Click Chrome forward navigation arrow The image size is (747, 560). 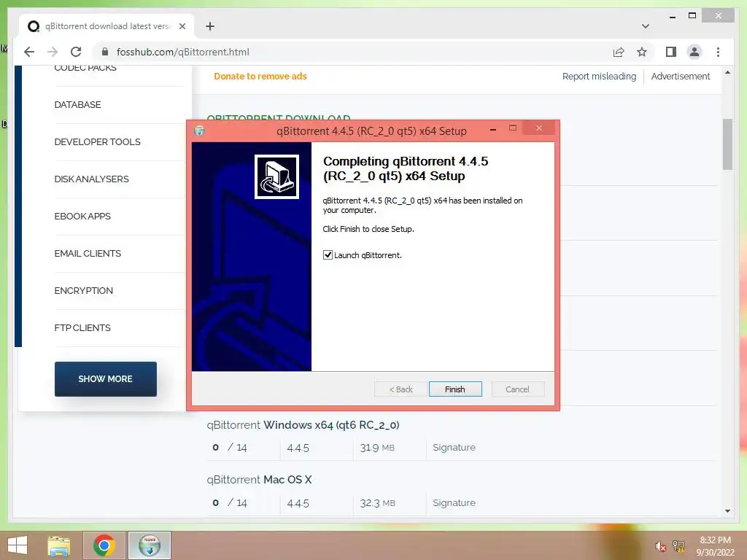click(x=53, y=52)
